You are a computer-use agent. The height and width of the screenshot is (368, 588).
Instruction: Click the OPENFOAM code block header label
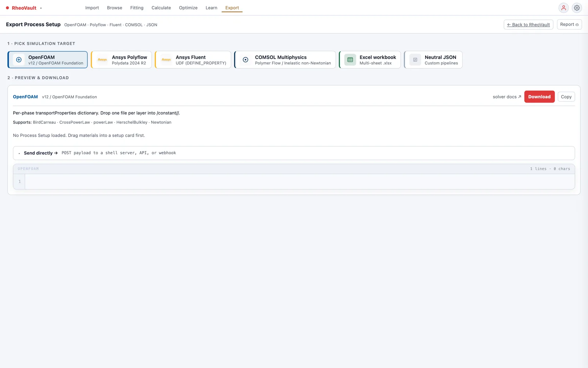(x=28, y=169)
